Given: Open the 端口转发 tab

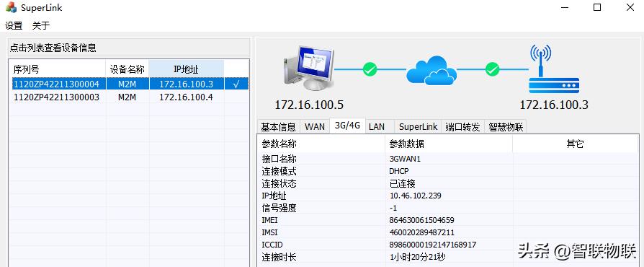Looking at the screenshot, I should click(462, 127).
